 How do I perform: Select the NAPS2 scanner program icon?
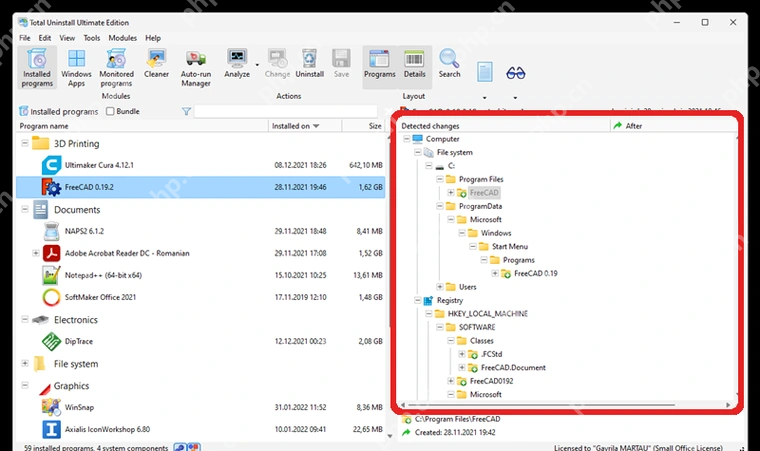(51, 231)
